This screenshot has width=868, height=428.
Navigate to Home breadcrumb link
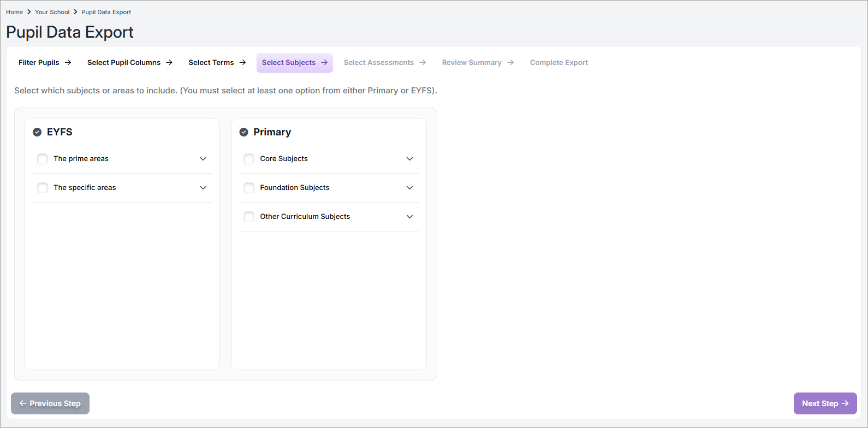tap(14, 12)
